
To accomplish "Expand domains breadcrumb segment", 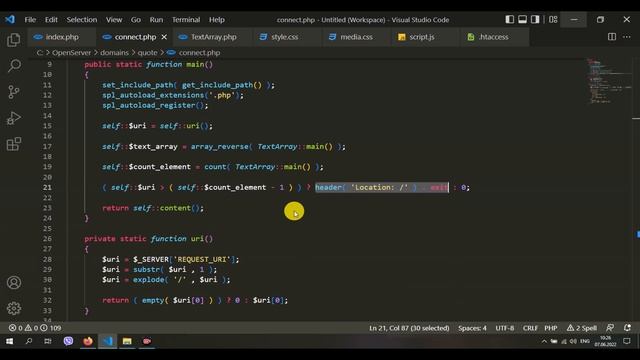I will coord(114,52).
